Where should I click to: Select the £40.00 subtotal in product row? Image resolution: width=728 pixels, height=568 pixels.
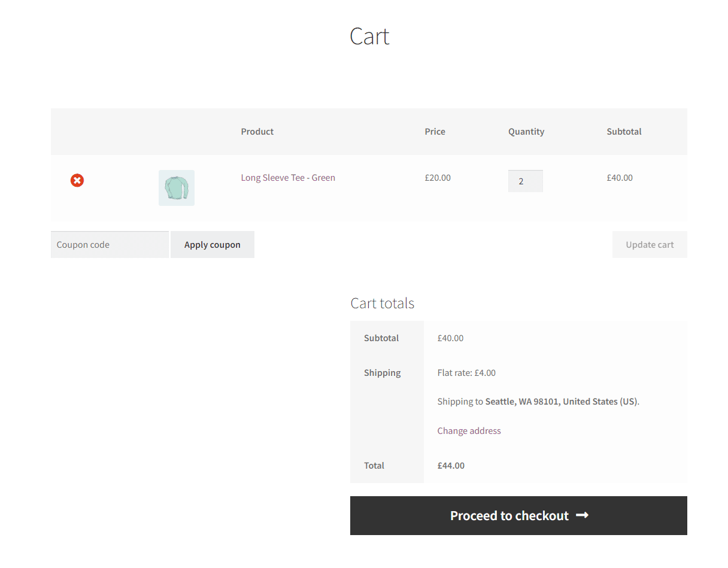point(620,178)
